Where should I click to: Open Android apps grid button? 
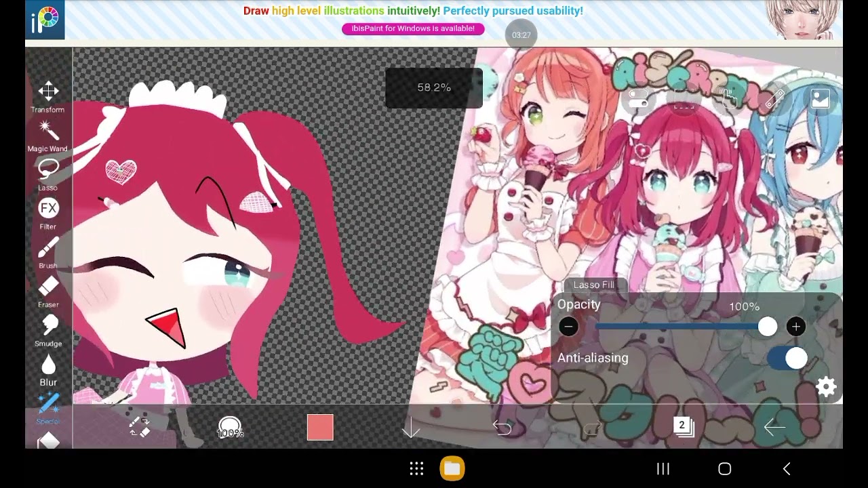click(x=416, y=468)
